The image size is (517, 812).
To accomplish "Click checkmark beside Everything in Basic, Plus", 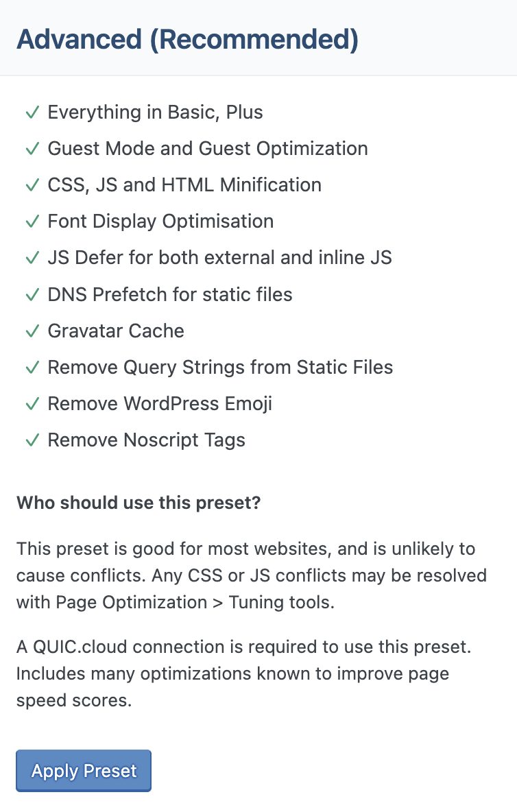I will coord(32,112).
